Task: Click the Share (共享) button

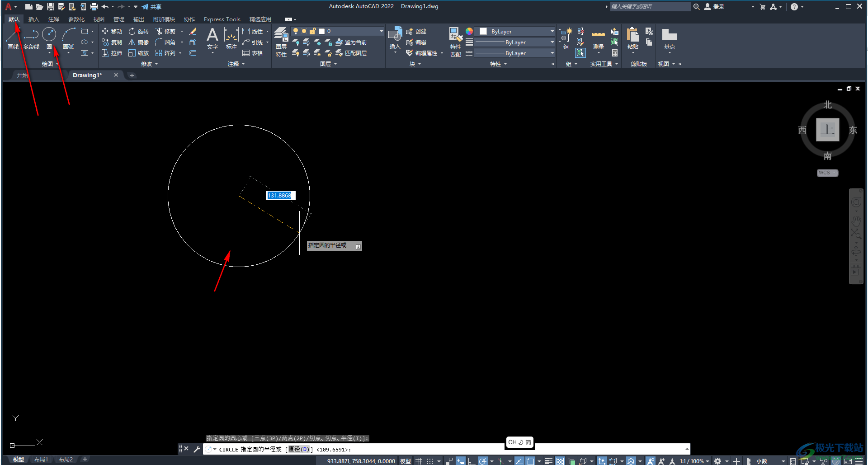Action: click(151, 7)
